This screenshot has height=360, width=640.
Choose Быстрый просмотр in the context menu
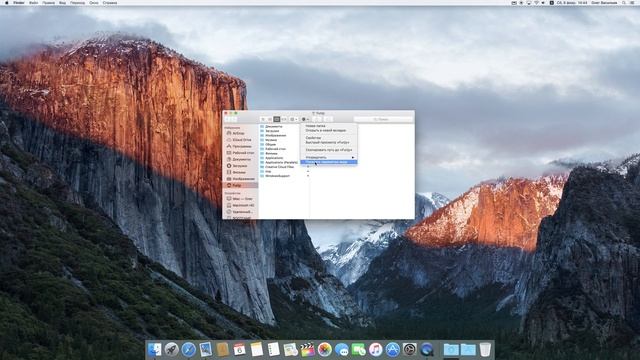click(327, 142)
